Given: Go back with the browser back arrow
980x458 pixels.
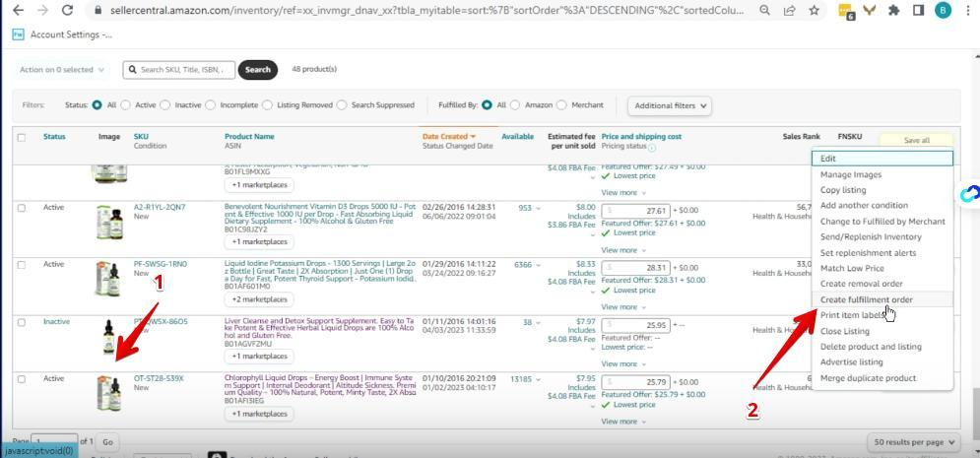Looking at the screenshot, I should tap(18, 11).
